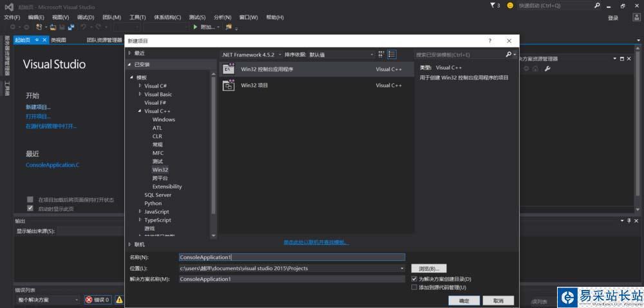Screen dimensions: 644x308
Task: Click the 名称 project name input field
Action: [292, 257]
